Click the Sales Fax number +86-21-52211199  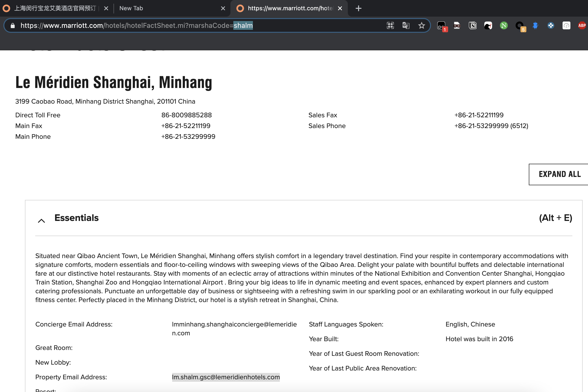click(479, 115)
